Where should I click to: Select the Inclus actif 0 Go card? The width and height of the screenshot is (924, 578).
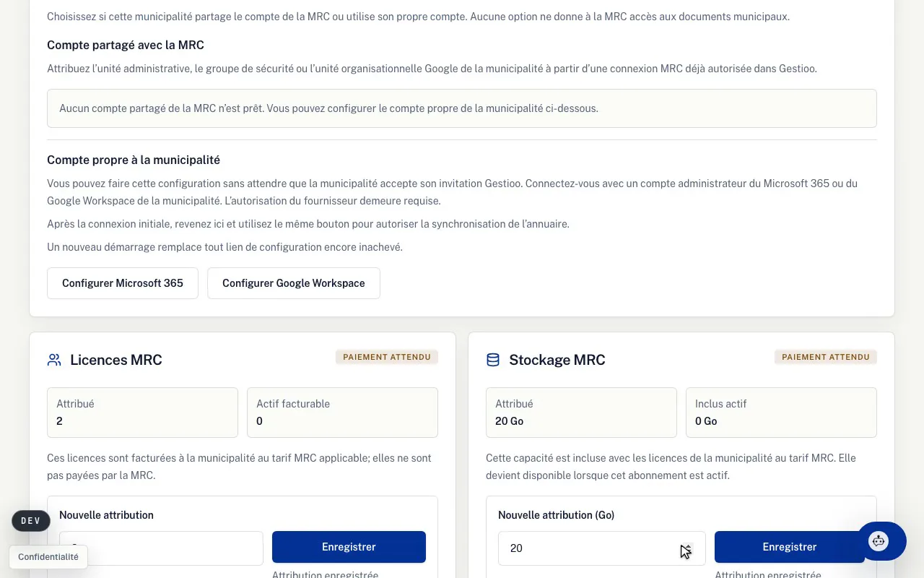point(781,413)
